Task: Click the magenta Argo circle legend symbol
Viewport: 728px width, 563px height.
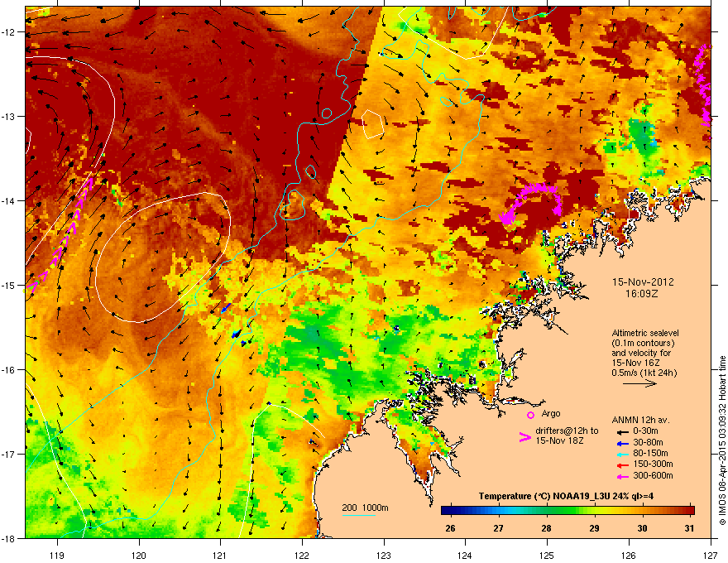Action: click(x=530, y=415)
